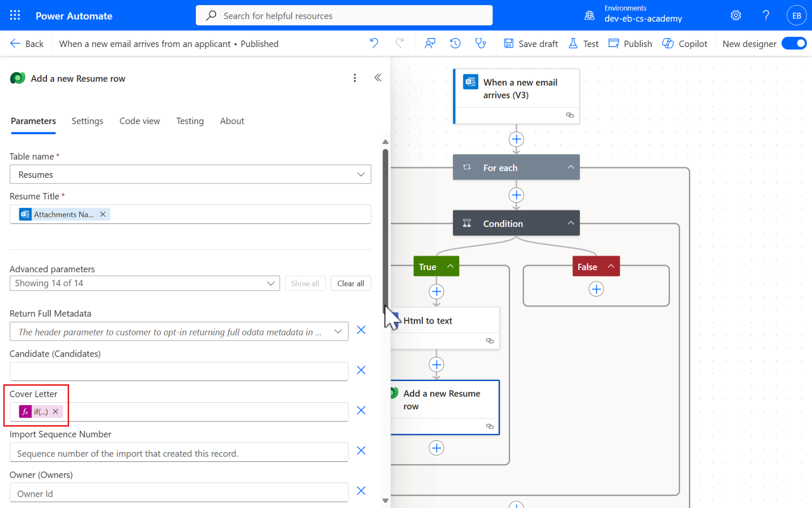Toggle the New designer switch

794,44
